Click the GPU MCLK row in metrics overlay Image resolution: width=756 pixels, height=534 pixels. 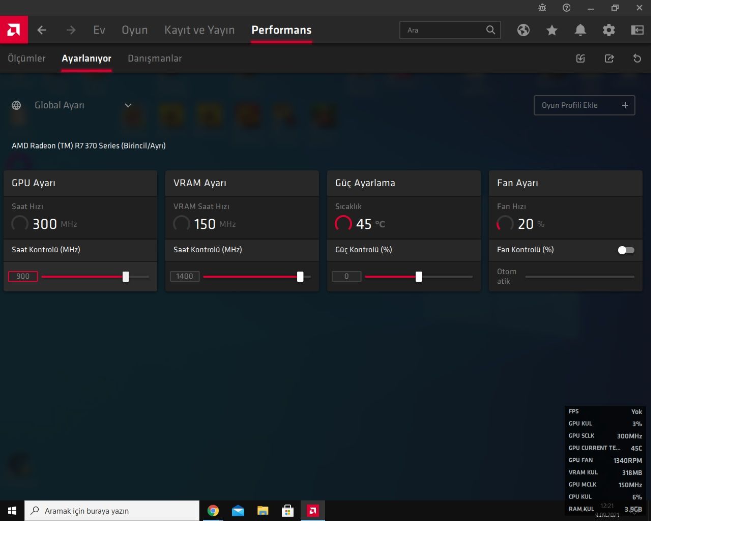coord(605,485)
